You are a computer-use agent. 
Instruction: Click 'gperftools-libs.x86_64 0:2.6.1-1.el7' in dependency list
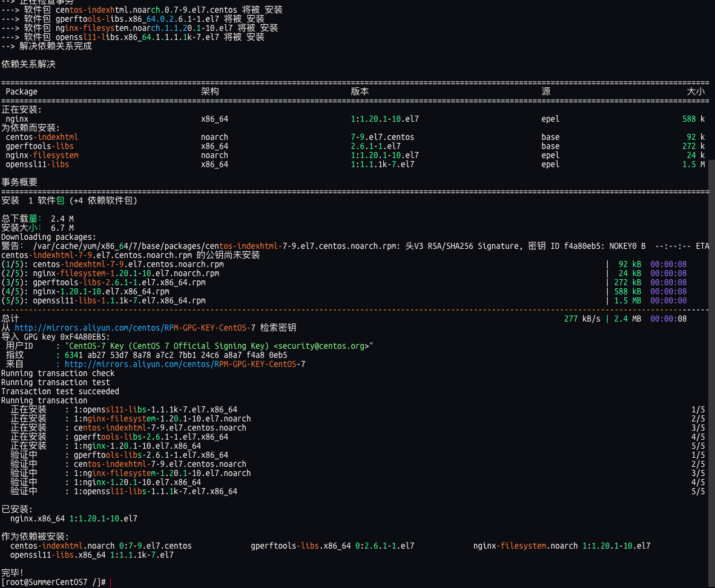pos(332,546)
